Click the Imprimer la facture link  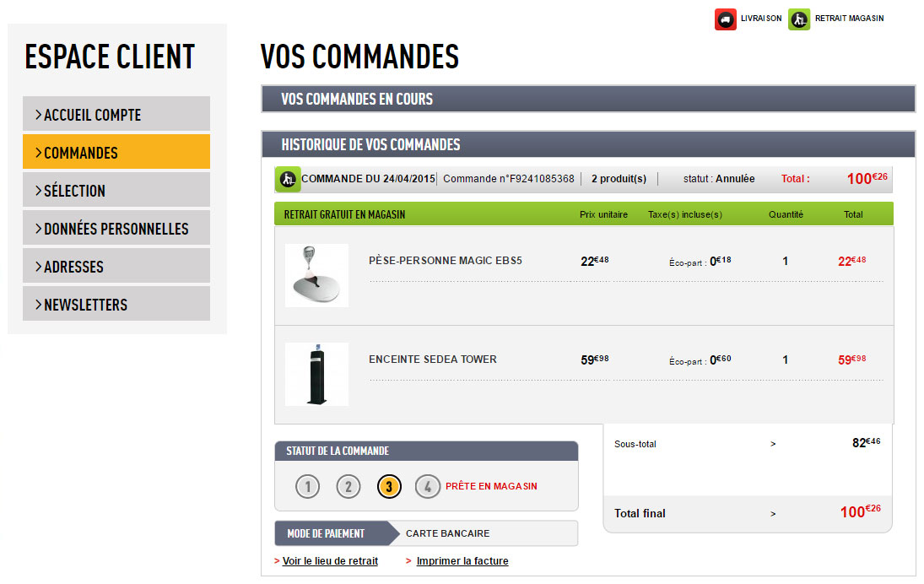(462, 561)
